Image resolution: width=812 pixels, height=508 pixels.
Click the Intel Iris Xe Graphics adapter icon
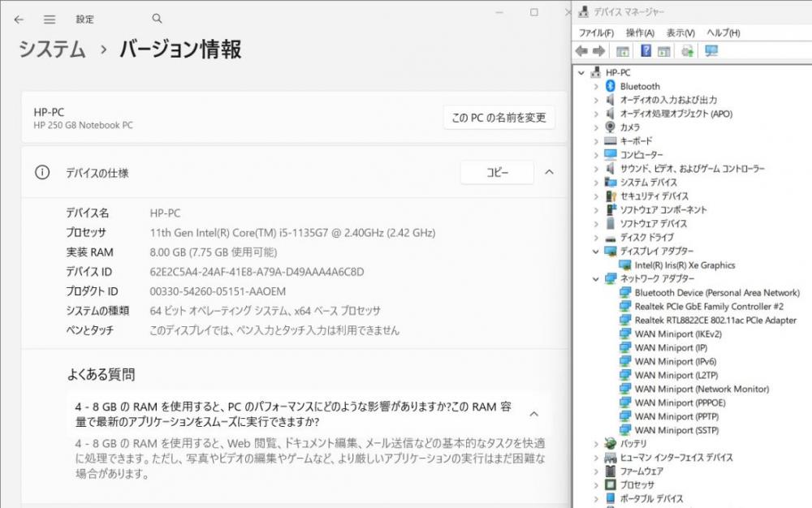(625, 265)
